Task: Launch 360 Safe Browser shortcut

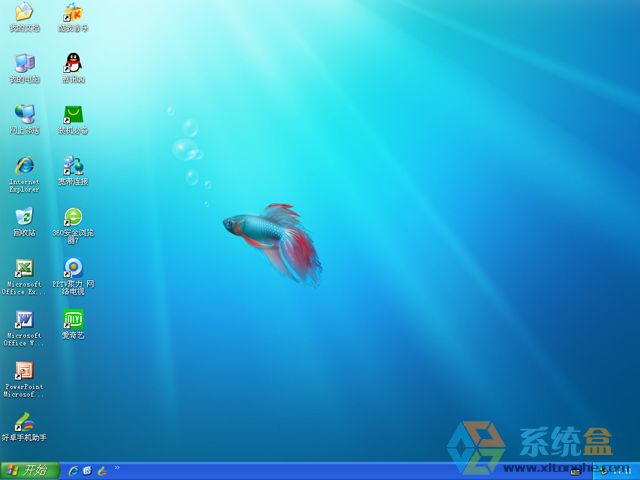Action: click(73, 217)
